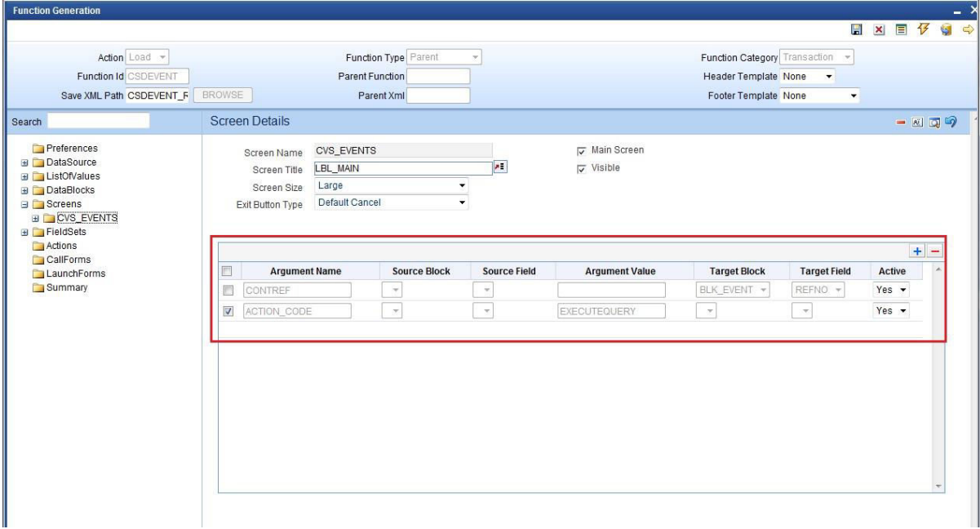This screenshot has height=529, width=980.
Task: Expand the DataBlocks tree node
Action: click(25, 190)
